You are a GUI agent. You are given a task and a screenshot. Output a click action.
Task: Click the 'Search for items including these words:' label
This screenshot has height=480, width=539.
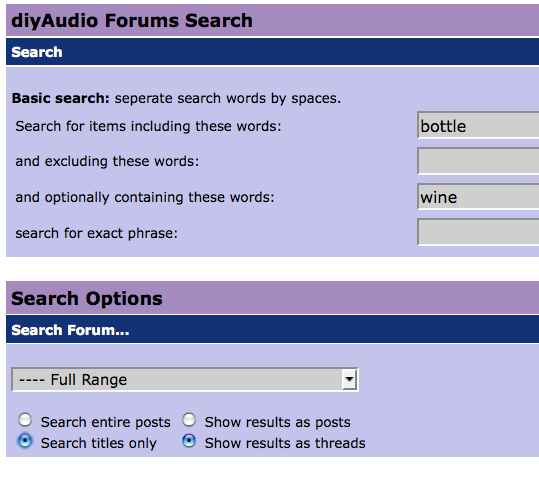click(x=148, y=127)
